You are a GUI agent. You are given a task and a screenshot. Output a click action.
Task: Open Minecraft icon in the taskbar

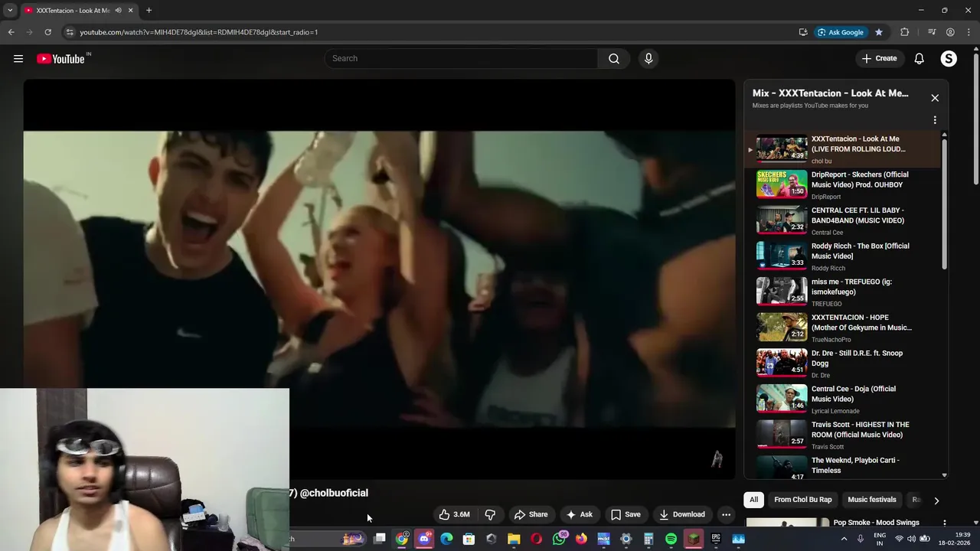pyautogui.click(x=693, y=539)
